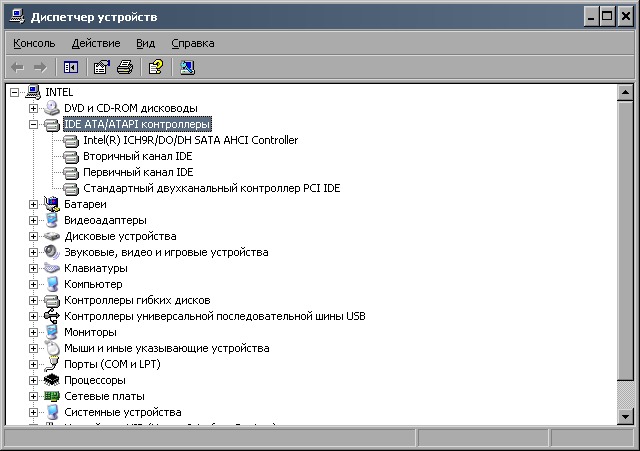Image resolution: width=640 pixels, height=451 pixels.
Task: Click the Системные устройства icon
Action: [x=52, y=412]
